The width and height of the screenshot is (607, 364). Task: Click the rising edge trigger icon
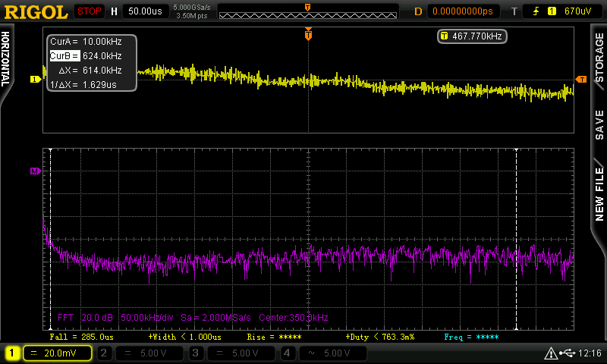pos(536,11)
